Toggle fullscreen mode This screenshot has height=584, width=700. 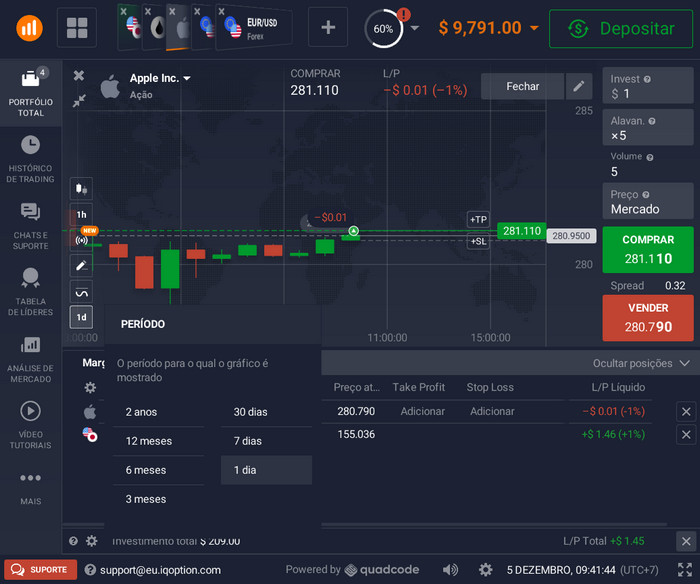(684, 570)
